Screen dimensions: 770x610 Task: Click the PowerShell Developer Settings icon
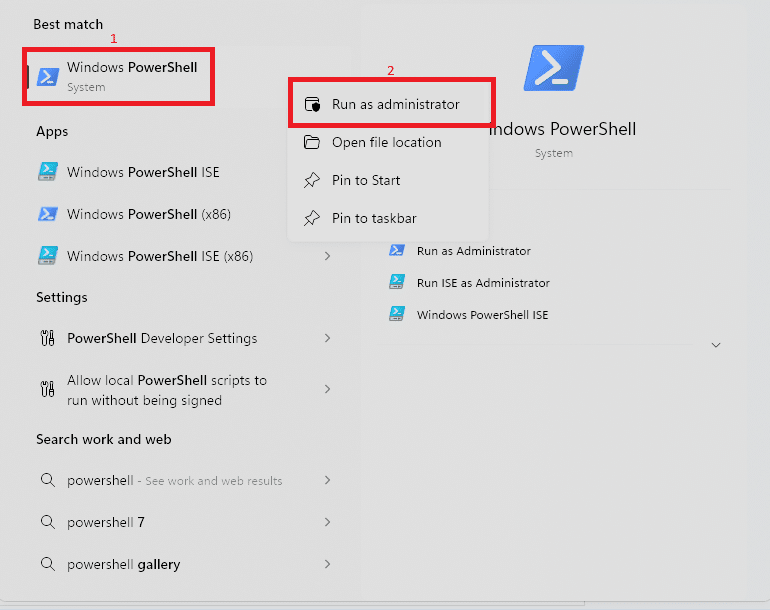pos(47,338)
